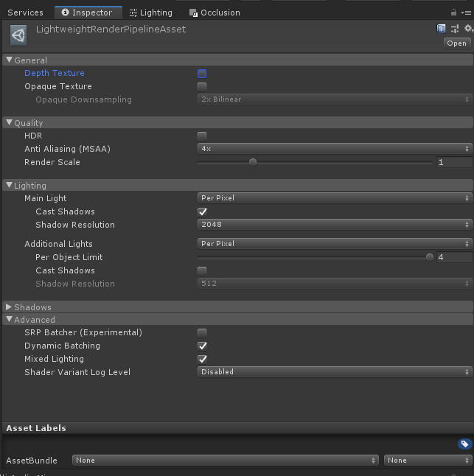Open the AssetBundle name dropdown

coord(226,461)
